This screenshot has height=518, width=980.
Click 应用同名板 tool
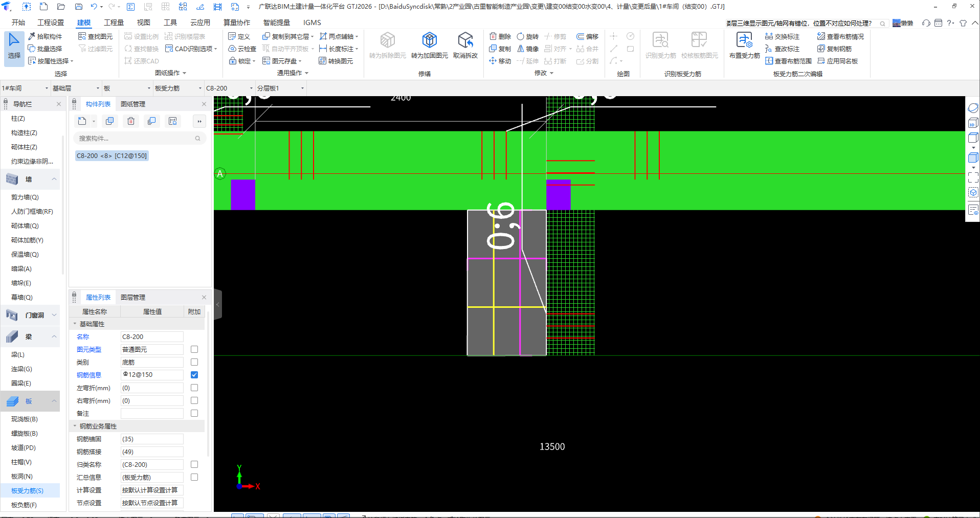(x=838, y=61)
